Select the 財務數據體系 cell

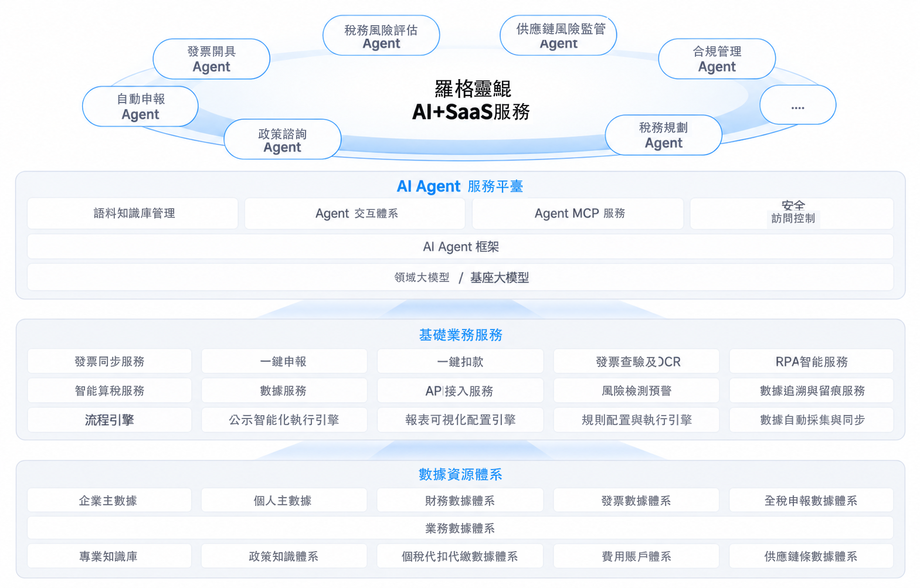(x=460, y=500)
